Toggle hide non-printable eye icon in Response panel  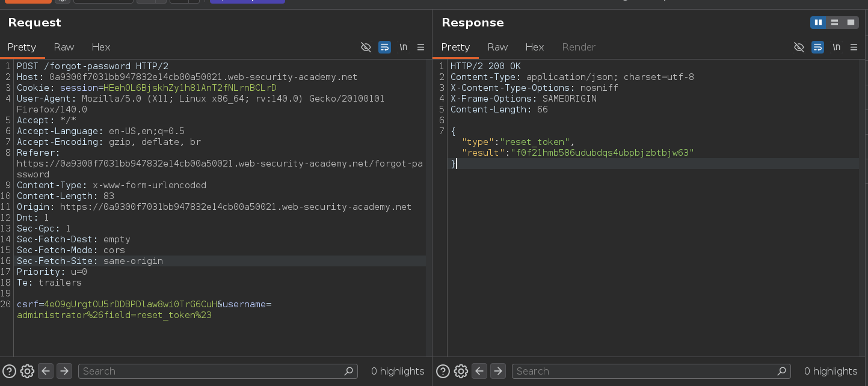(799, 47)
